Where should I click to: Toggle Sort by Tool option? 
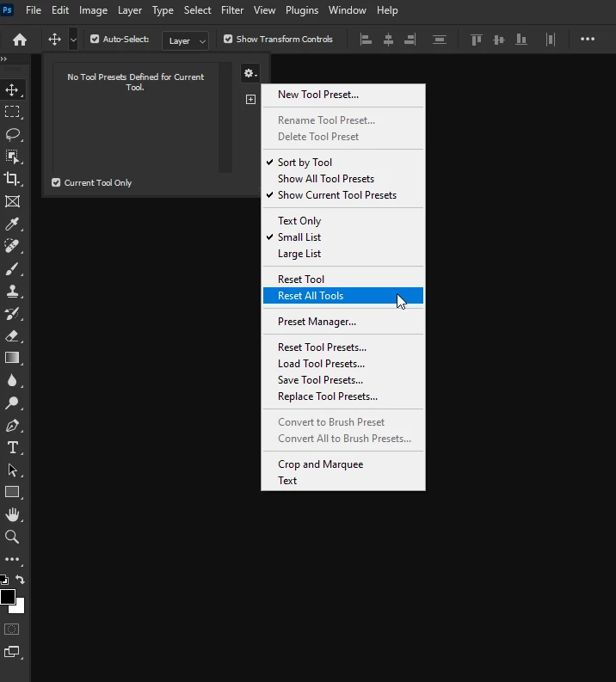click(x=343, y=163)
